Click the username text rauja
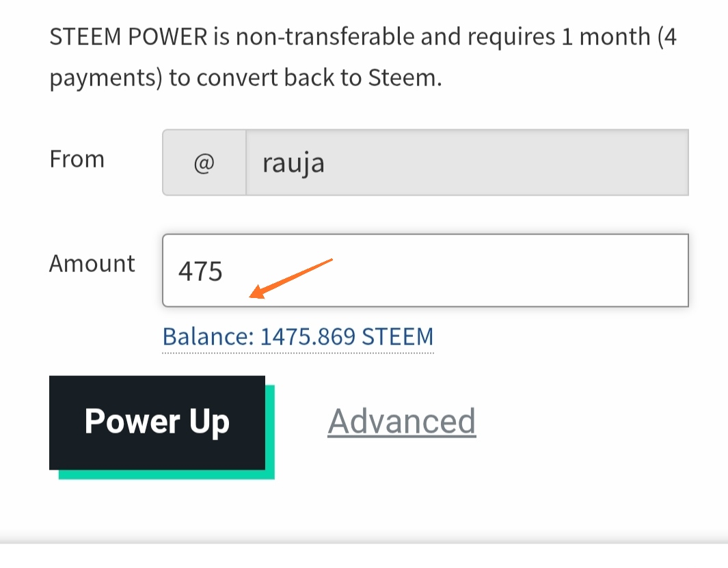Viewport: 728px width, 568px height. 293,164
